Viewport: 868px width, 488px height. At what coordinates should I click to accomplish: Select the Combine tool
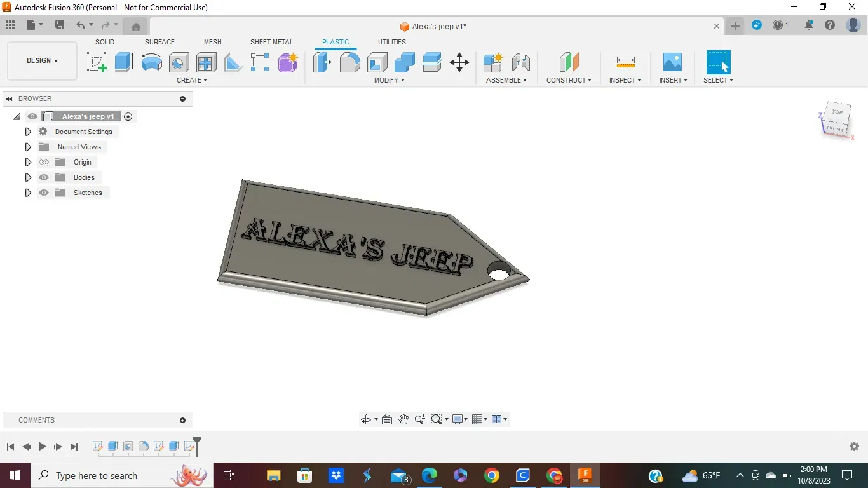point(404,62)
